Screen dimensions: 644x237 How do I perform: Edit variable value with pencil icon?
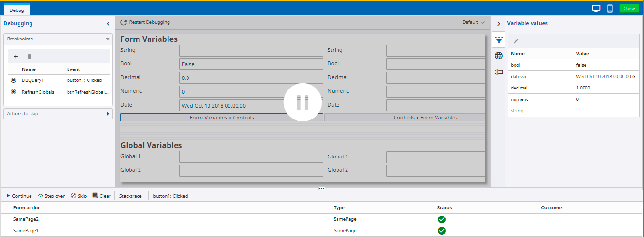(x=515, y=41)
